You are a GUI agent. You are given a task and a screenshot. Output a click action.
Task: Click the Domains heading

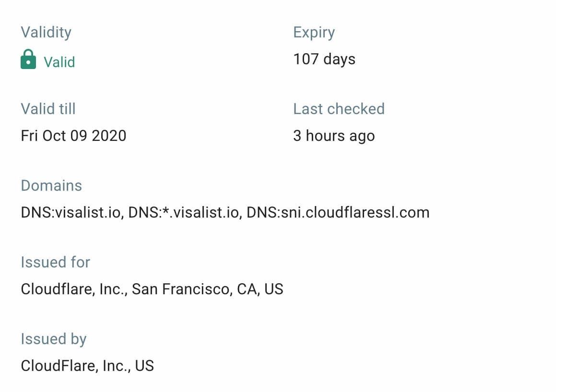(51, 185)
